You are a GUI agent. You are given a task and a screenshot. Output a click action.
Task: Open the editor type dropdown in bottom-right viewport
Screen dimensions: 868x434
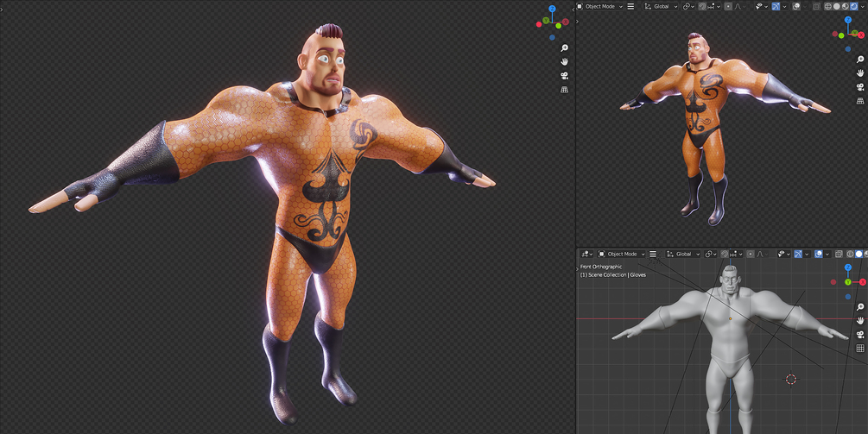coord(586,254)
